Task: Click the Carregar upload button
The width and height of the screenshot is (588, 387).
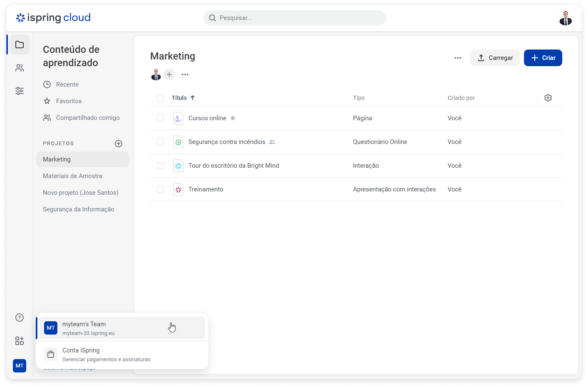Action: click(495, 58)
